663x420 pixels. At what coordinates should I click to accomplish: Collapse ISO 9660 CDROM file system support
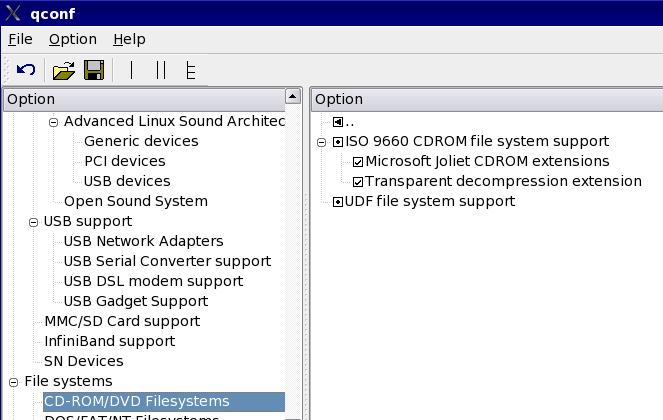pyautogui.click(x=322, y=142)
